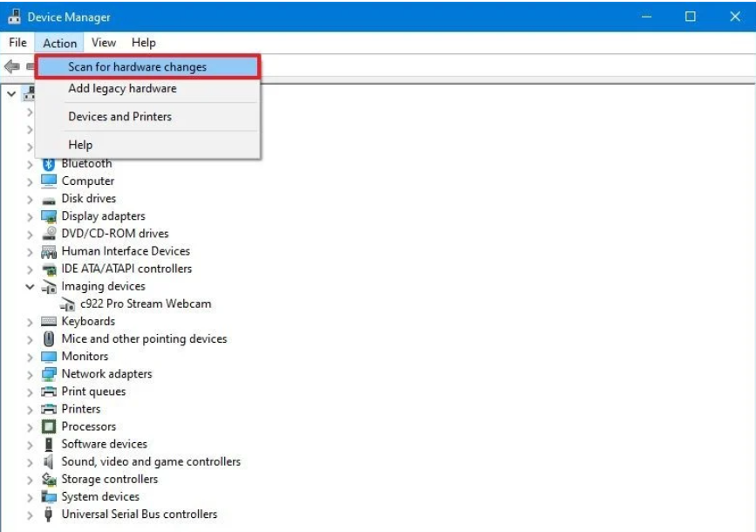Viewport: 756px width, 532px height.
Task: Click the System devices icon
Action: pos(49,497)
